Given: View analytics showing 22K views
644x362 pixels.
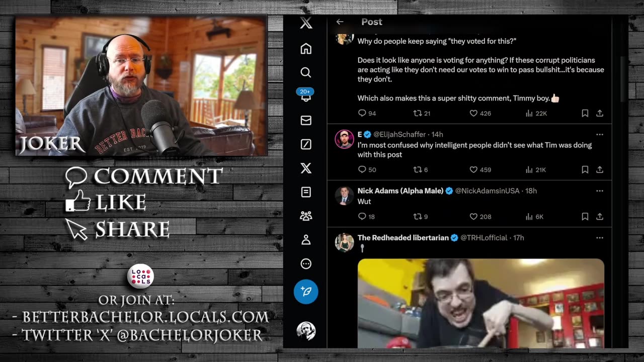Looking at the screenshot, I should click(536, 114).
